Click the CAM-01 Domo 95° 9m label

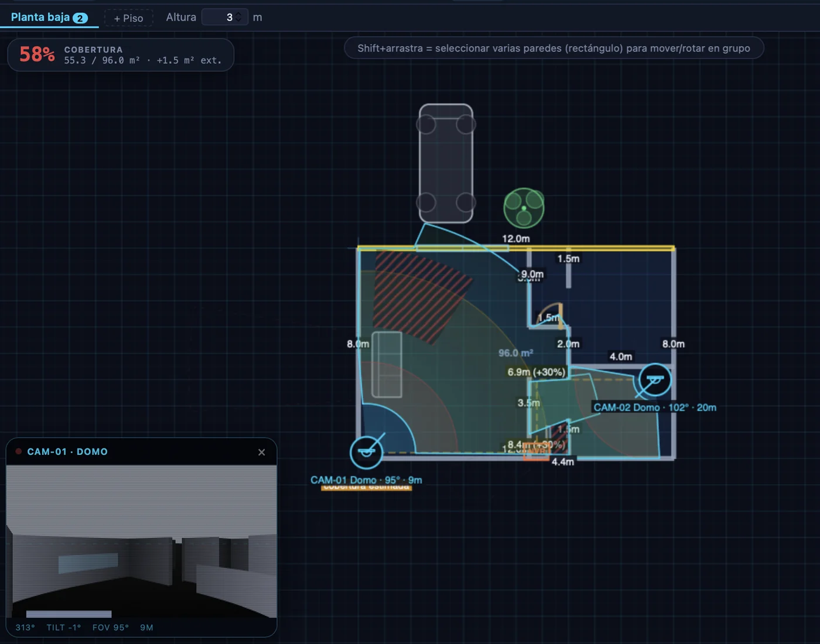coord(366,480)
